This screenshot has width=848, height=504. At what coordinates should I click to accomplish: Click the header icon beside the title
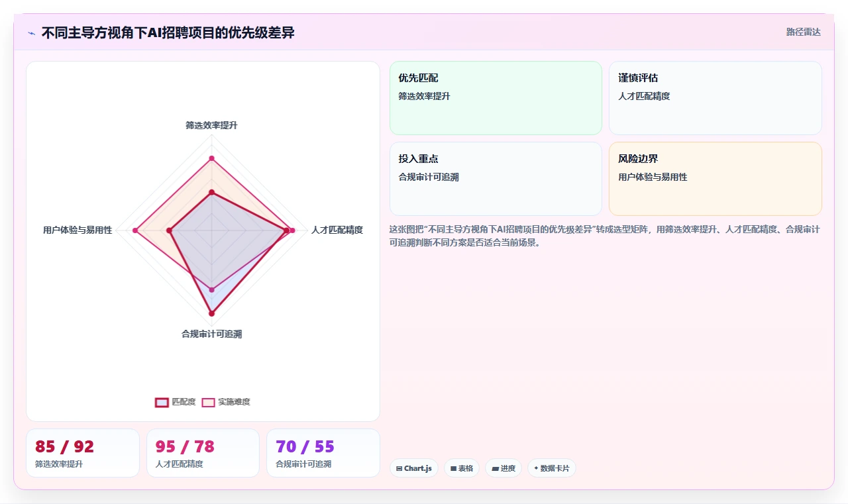[x=31, y=32]
